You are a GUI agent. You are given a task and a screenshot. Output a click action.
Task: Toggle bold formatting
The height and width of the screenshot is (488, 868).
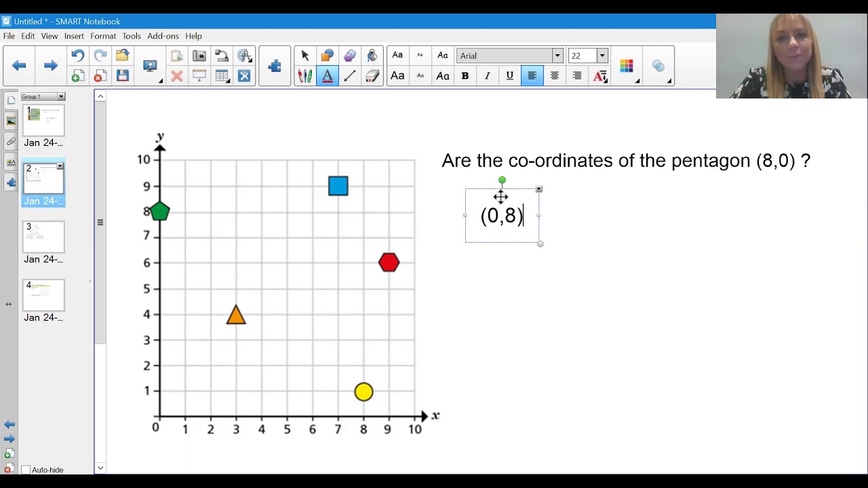[465, 76]
